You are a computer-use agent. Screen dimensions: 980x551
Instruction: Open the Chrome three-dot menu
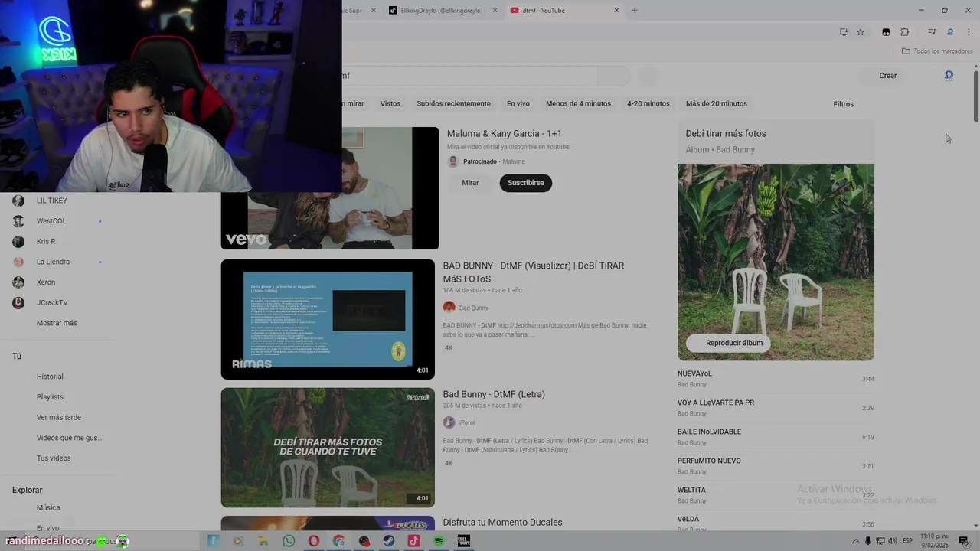pos(969,32)
